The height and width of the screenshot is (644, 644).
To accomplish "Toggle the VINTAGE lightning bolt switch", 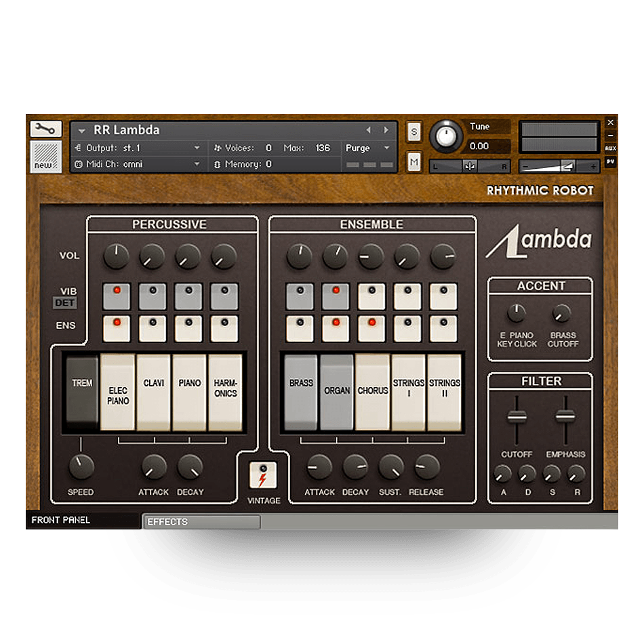I will pos(263,475).
